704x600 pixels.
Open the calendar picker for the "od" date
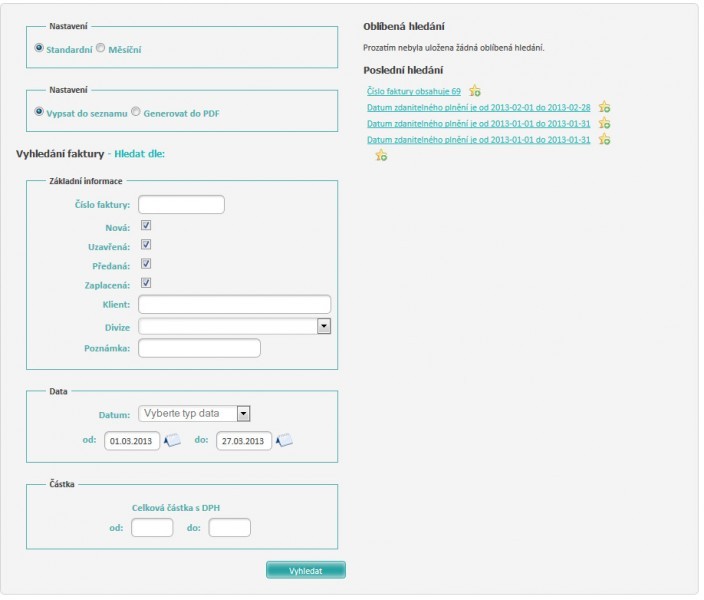pos(172,440)
